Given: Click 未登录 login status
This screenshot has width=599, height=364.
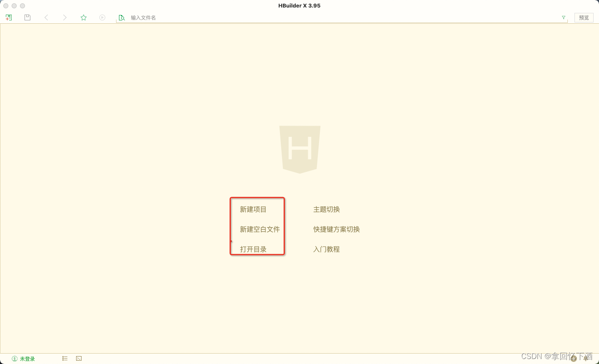Looking at the screenshot, I should pyautogui.click(x=23, y=359).
